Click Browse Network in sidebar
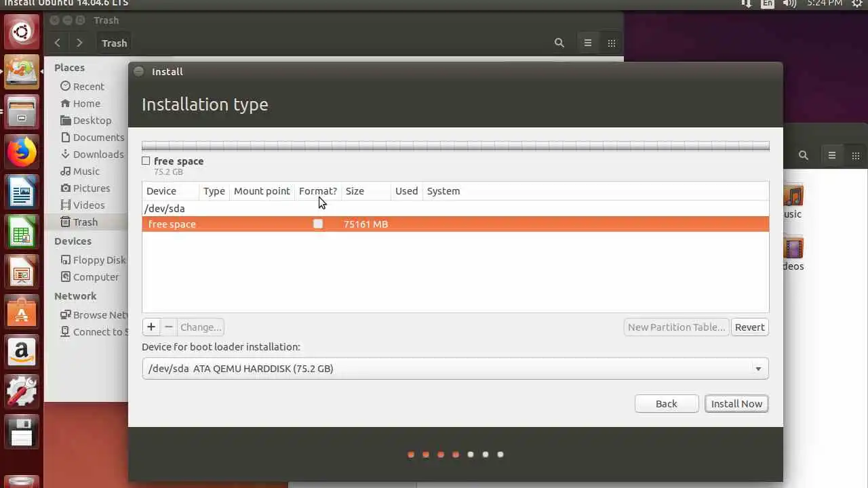The width and height of the screenshot is (868, 488). (x=94, y=314)
